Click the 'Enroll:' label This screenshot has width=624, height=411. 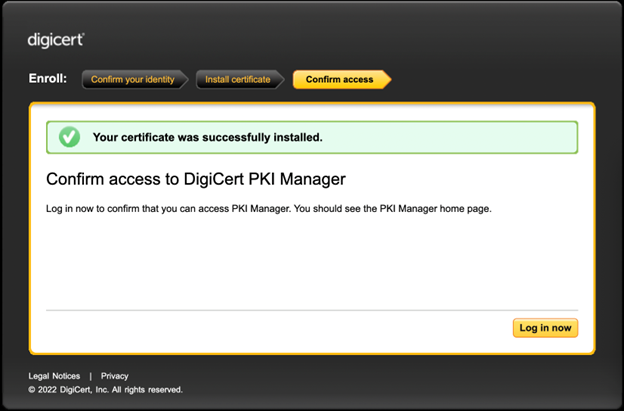(x=48, y=79)
